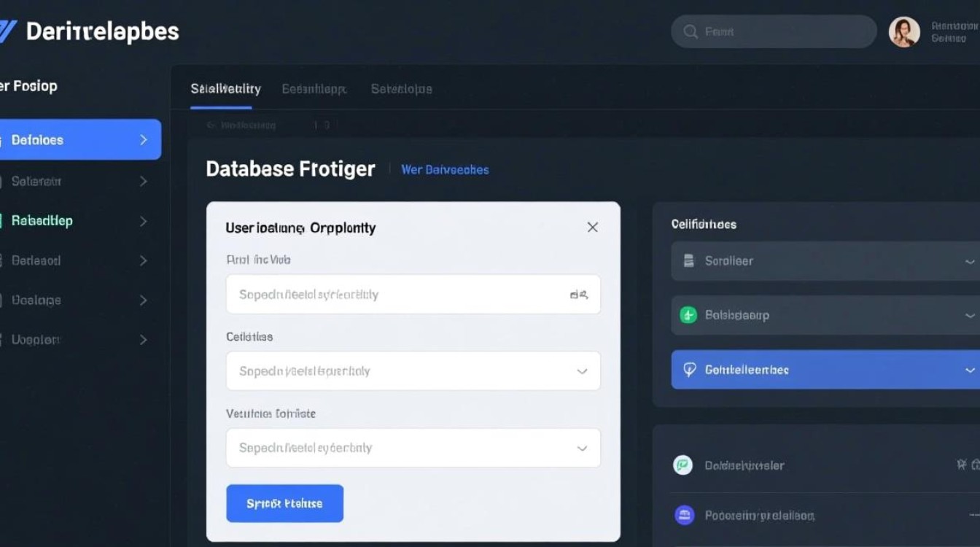Click the small icon inside first form field
Viewport: 980px width, 547px height.
pos(579,295)
